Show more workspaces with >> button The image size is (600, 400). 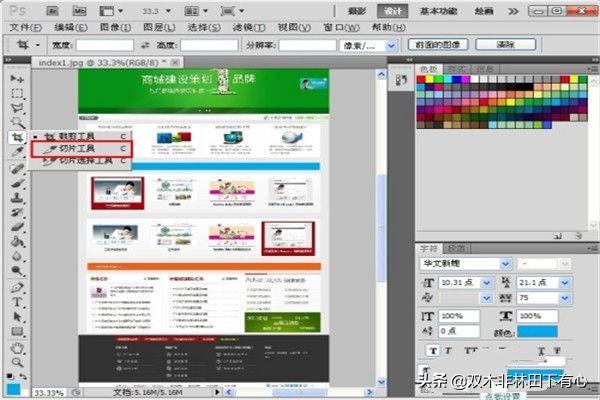513,11
